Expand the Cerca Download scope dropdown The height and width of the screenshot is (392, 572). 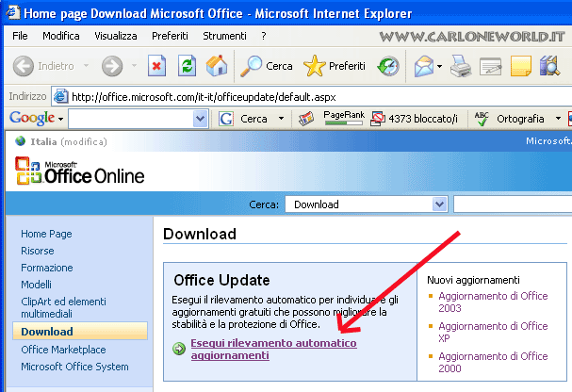(x=439, y=204)
